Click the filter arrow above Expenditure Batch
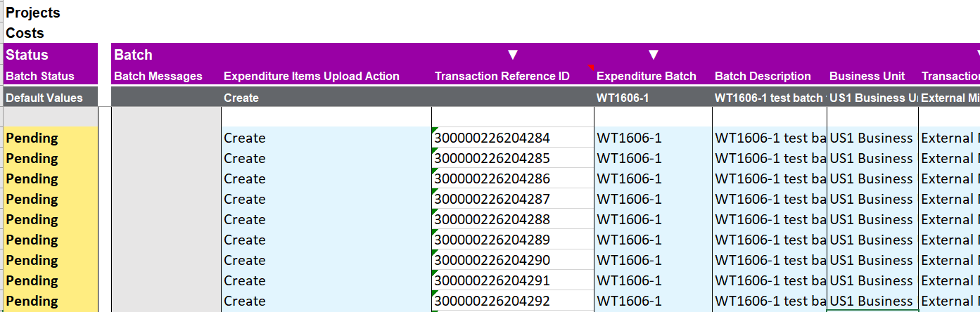Image resolution: width=980 pixels, height=312 pixels. 653,55
